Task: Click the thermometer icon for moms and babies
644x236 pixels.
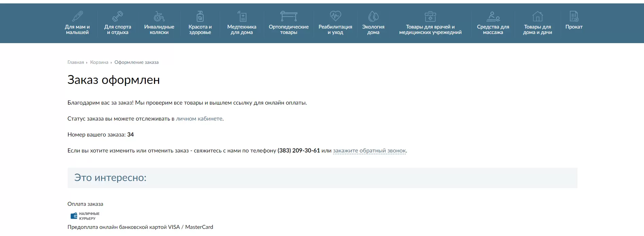Action: pyautogui.click(x=77, y=16)
